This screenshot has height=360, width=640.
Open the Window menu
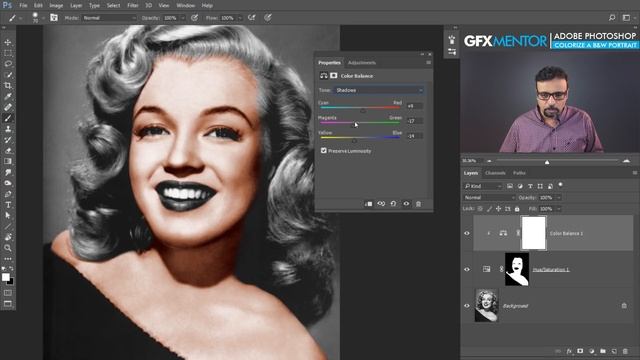point(186,6)
